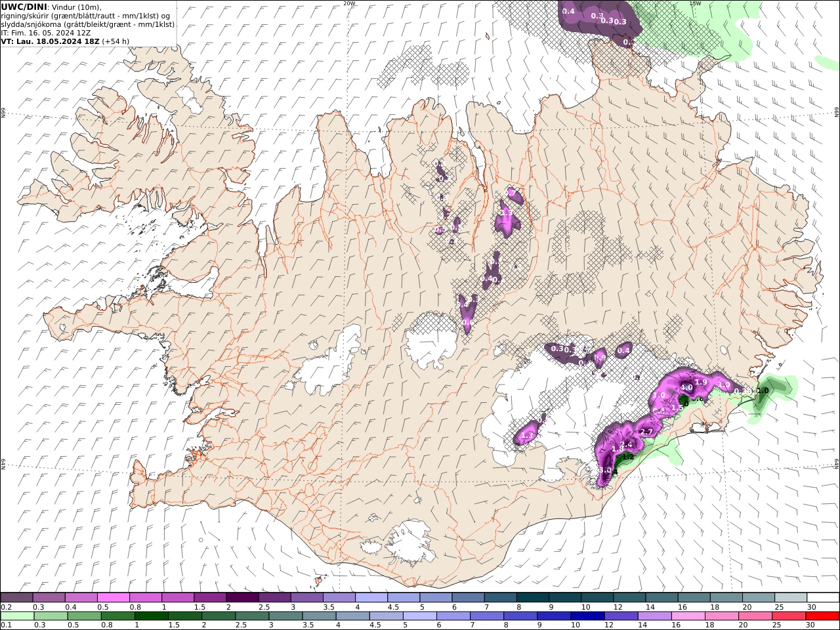The height and width of the screenshot is (630, 840).
Task: Pick the bright pink 0.5 swatch in upper legend
Action: [114, 598]
